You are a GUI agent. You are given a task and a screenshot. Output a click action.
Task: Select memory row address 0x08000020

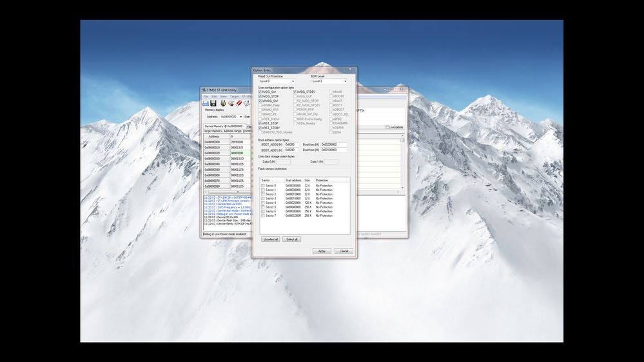(217, 154)
